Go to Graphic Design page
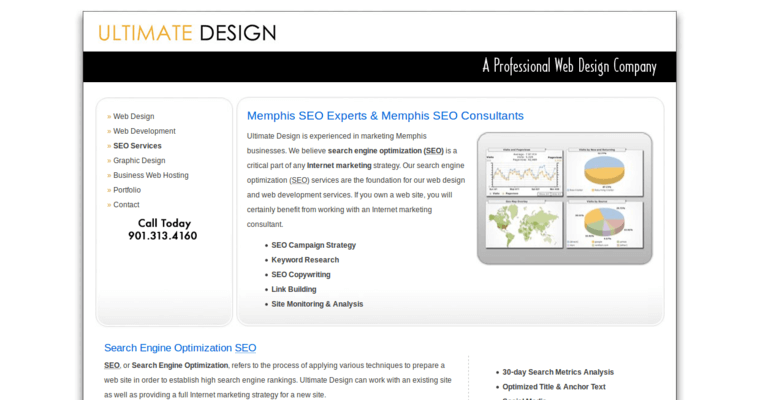The image size is (760, 400). 139,160
